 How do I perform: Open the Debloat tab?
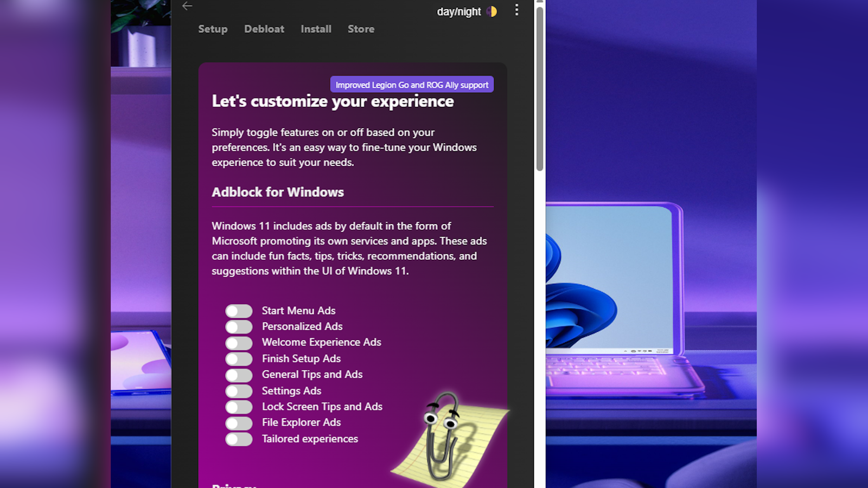(x=264, y=29)
